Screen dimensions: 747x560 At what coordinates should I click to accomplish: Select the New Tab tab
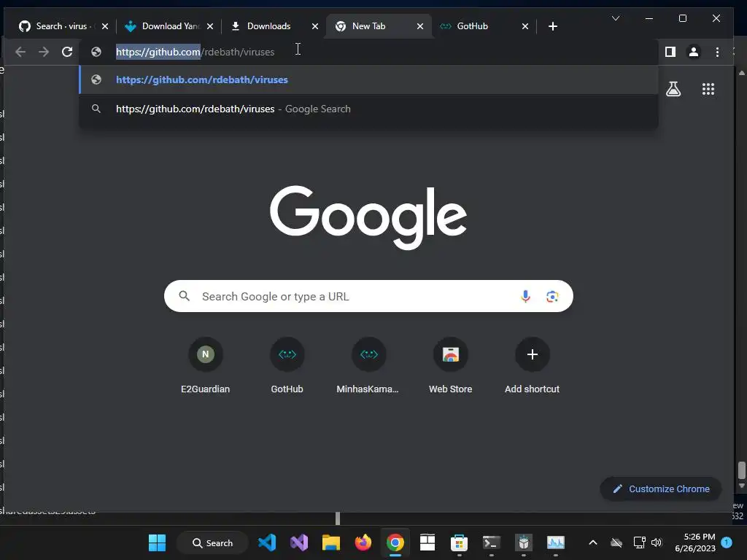coord(368,26)
